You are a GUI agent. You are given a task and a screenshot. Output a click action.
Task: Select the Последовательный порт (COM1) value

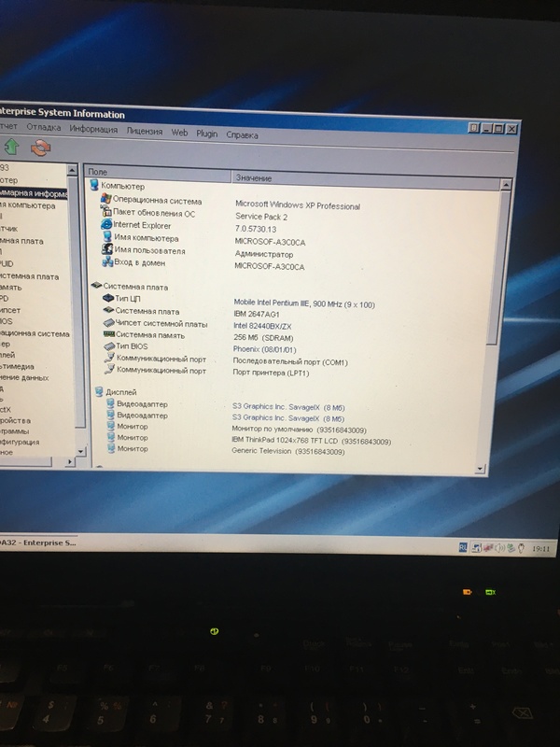pos(290,361)
